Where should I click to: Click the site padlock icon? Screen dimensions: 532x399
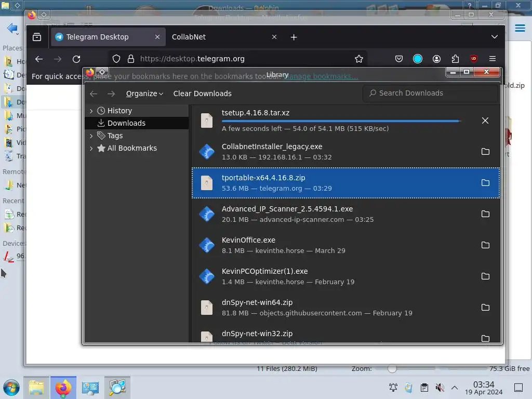130,59
